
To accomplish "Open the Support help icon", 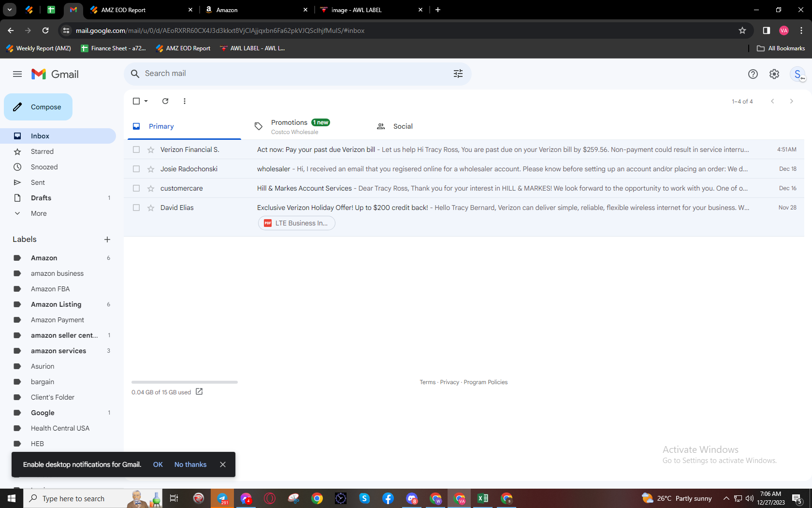I will 753,74.
